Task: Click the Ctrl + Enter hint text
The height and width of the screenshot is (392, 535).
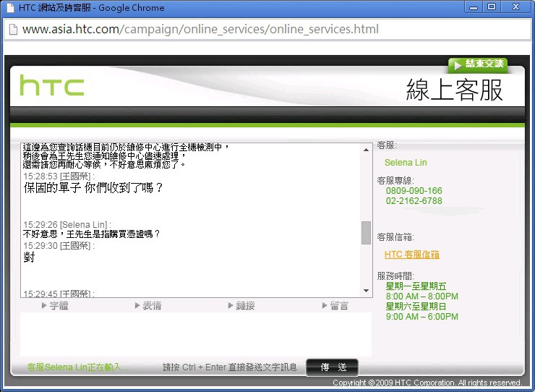Action: 230,367
